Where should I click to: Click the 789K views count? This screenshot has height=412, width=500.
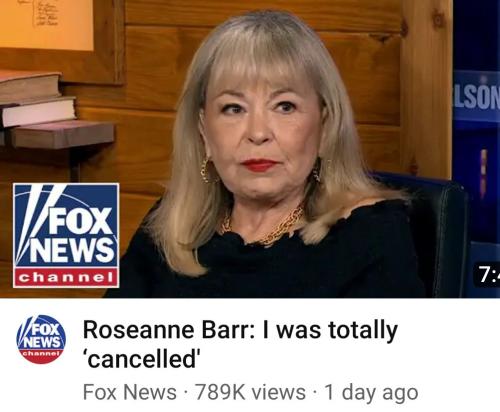(250, 392)
